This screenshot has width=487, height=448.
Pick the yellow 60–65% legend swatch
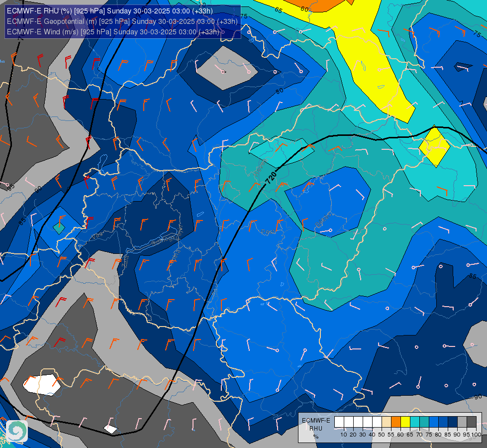tap(405, 422)
